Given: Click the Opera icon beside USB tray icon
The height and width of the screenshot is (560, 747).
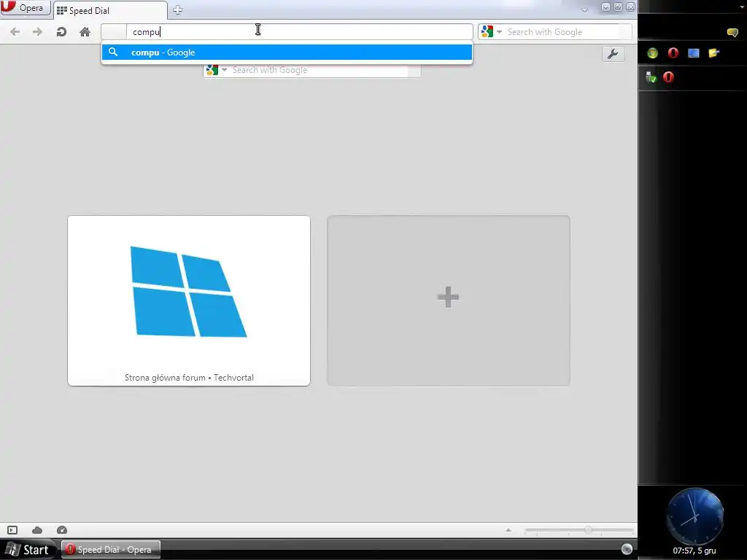Looking at the screenshot, I should (668, 77).
